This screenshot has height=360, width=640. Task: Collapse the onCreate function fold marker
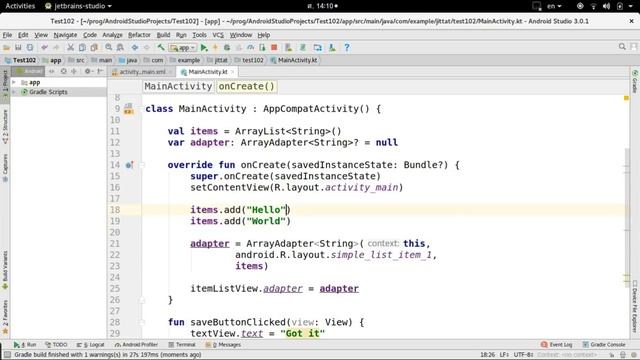click(142, 165)
